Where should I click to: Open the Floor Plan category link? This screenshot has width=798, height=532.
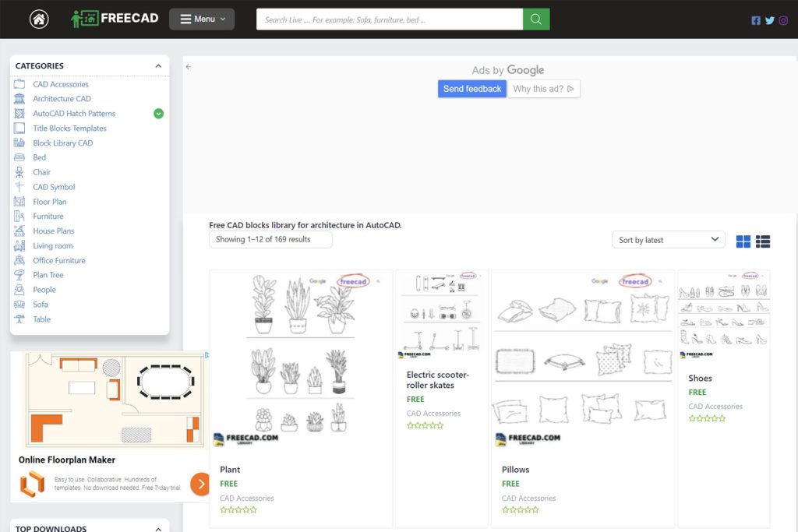(x=50, y=202)
